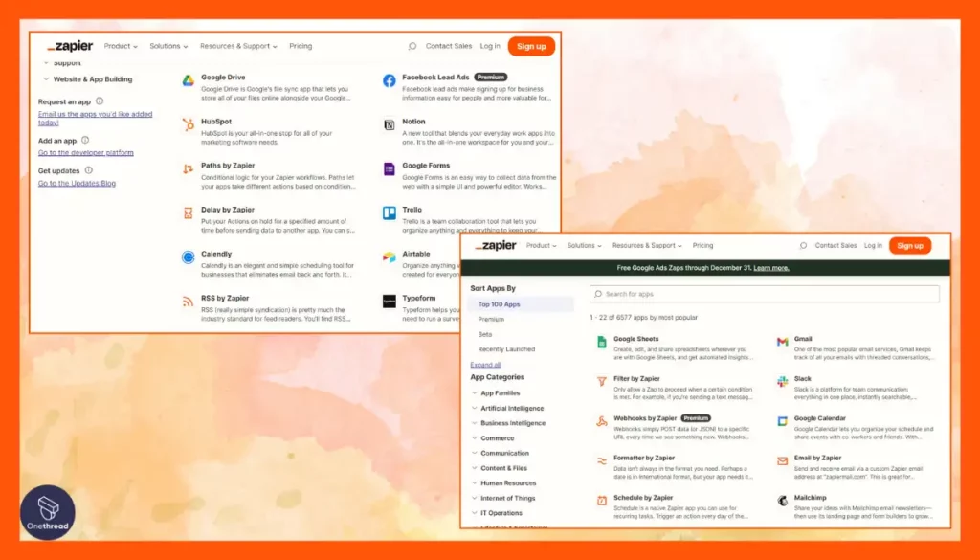Open the Google Forms icon
This screenshot has width=980, height=560.
click(x=390, y=168)
